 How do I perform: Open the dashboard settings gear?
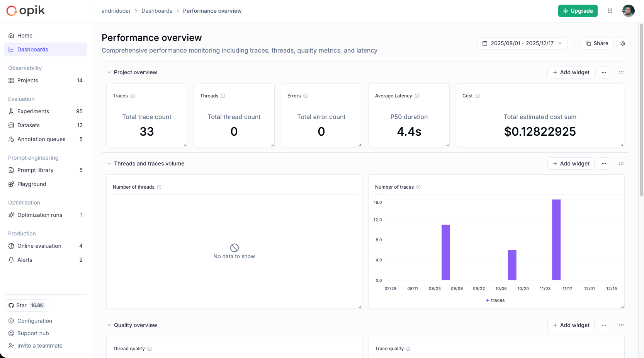tap(622, 43)
